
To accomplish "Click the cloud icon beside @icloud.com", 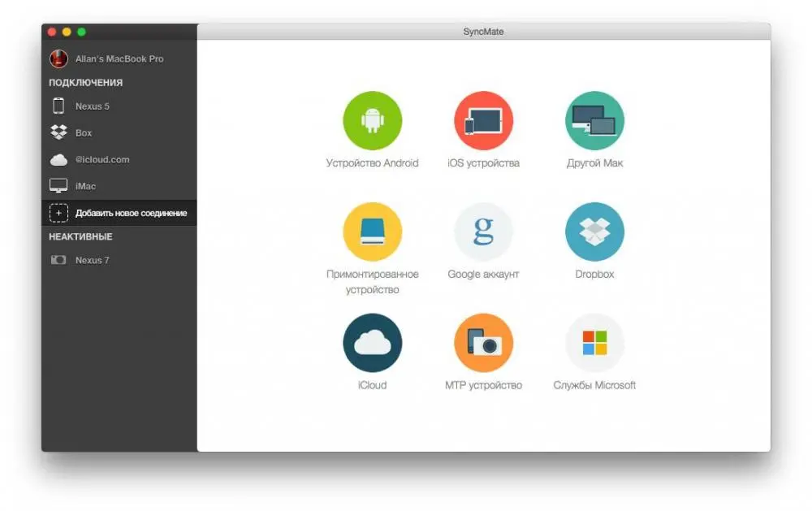I will [58, 159].
